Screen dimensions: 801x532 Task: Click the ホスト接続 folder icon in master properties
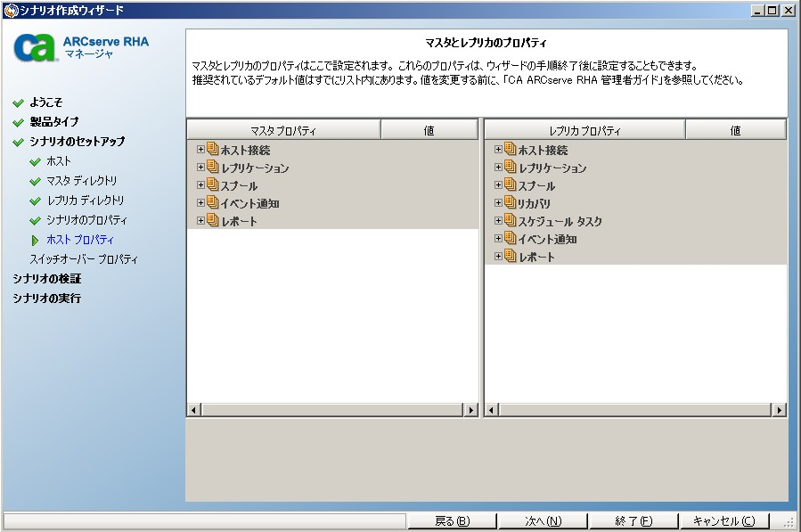[x=213, y=149]
